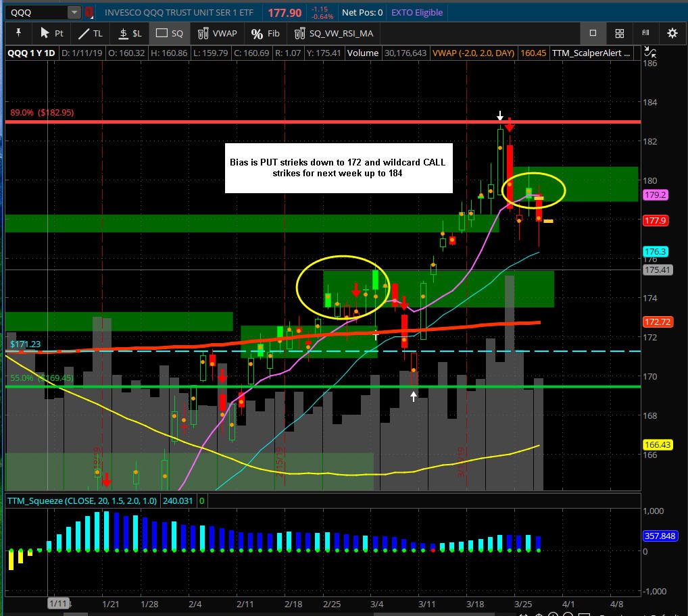688x616 pixels.
Task: Select the Fib retracement tool
Action: pos(265,33)
